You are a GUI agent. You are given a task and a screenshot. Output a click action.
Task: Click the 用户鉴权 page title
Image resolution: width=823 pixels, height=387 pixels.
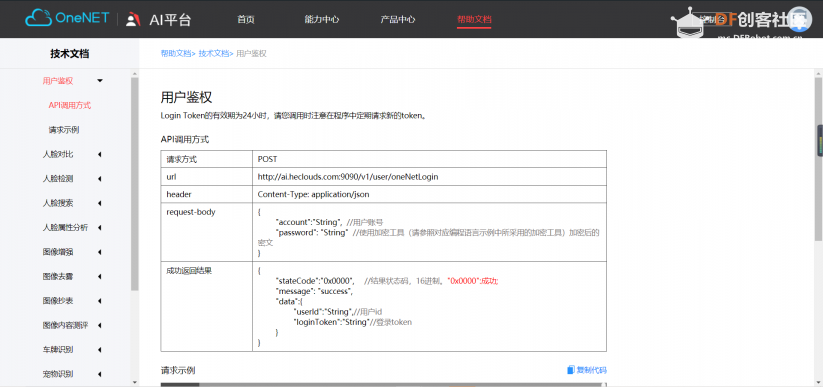click(x=186, y=97)
